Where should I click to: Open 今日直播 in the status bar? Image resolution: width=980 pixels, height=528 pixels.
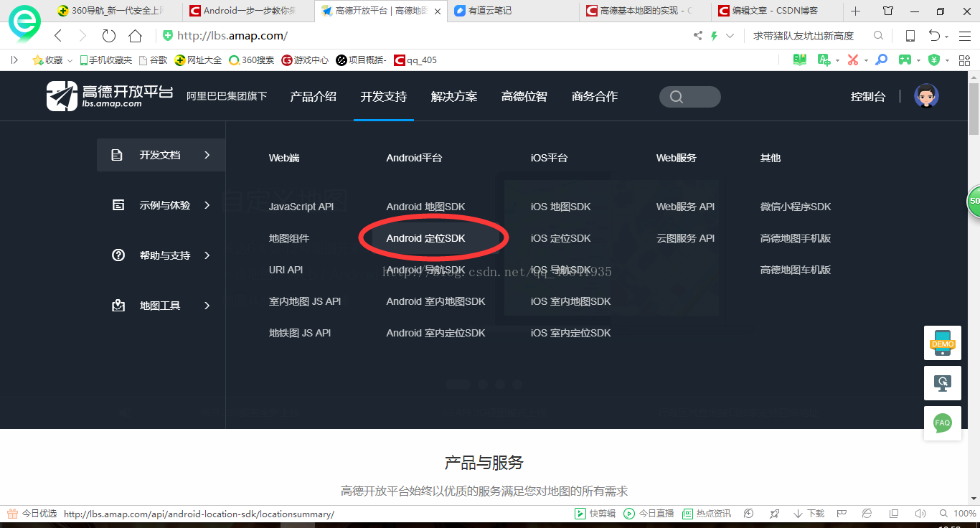tap(649, 514)
